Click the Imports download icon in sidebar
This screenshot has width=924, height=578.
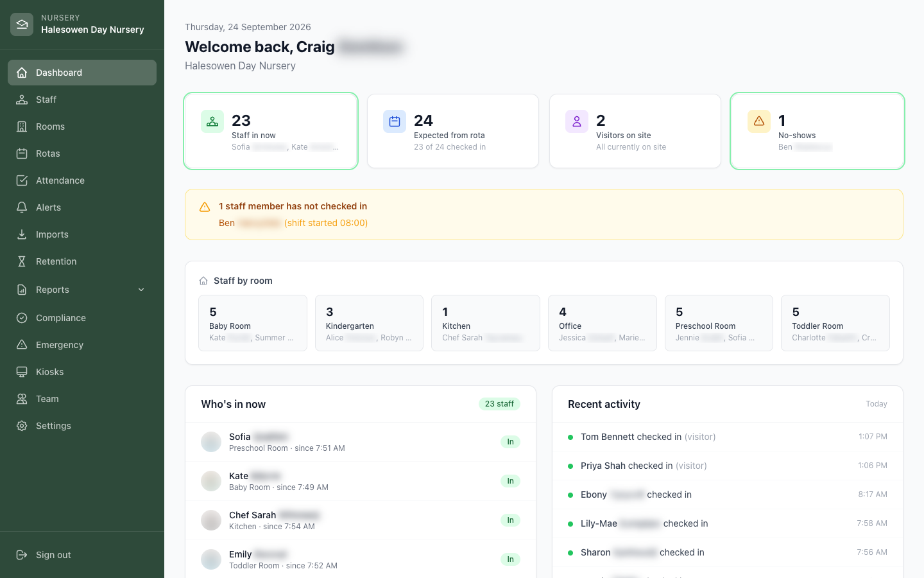tap(22, 234)
